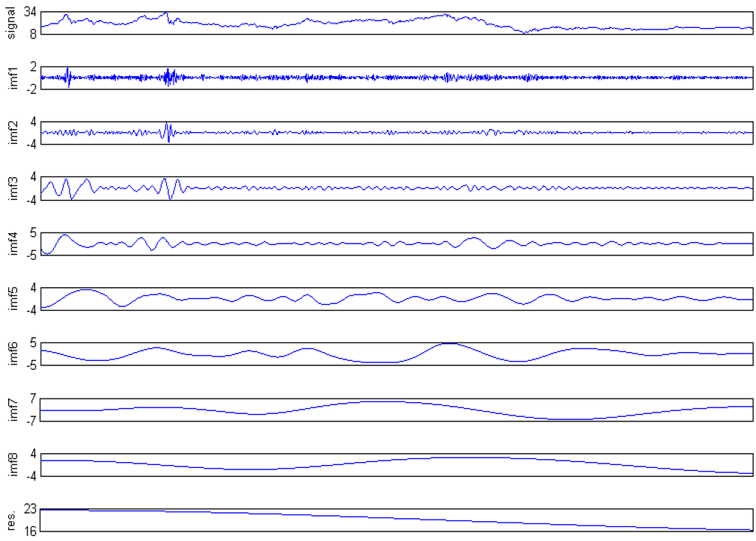This screenshot has height=541, width=756.
Task: Click the '7' tick on imf7 axis
Action: click(x=33, y=399)
